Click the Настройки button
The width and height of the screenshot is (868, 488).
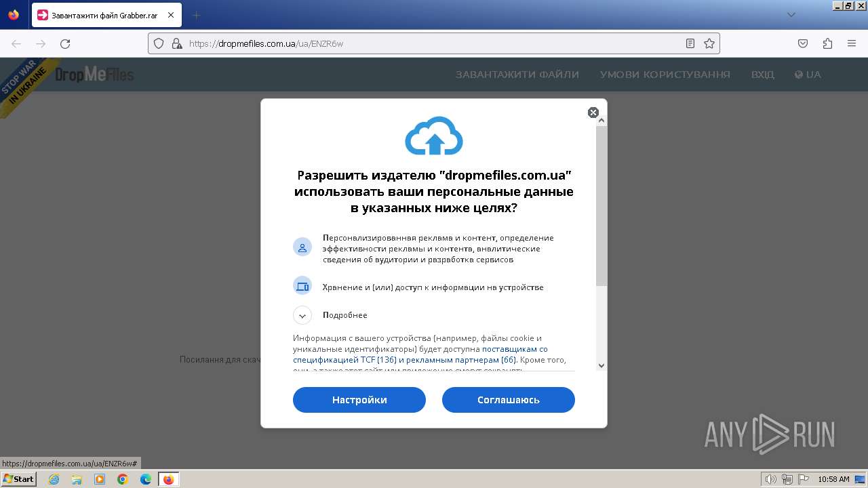pyautogui.click(x=359, y=400)
